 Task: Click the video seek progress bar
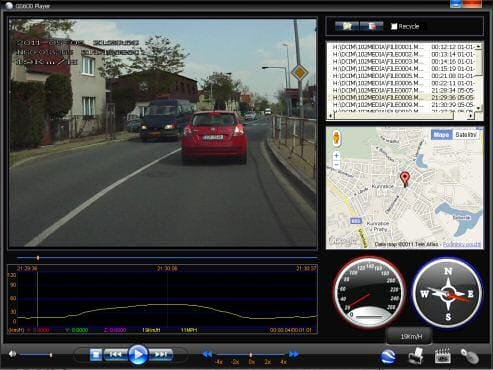(x=167, y=258)
